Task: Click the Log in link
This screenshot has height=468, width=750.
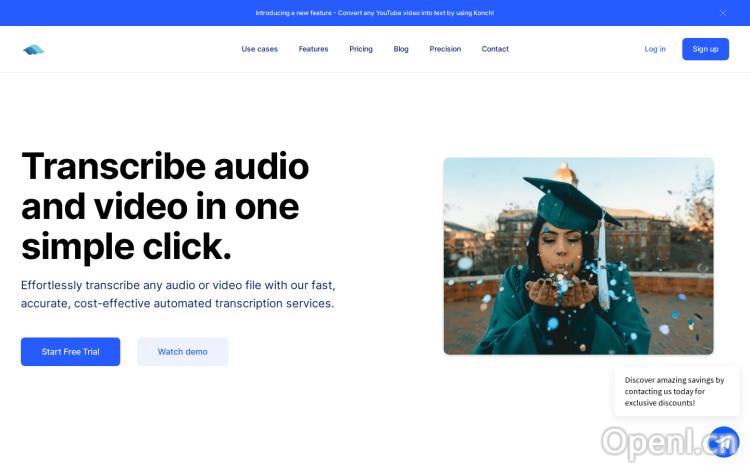Action: click(655, 49)
